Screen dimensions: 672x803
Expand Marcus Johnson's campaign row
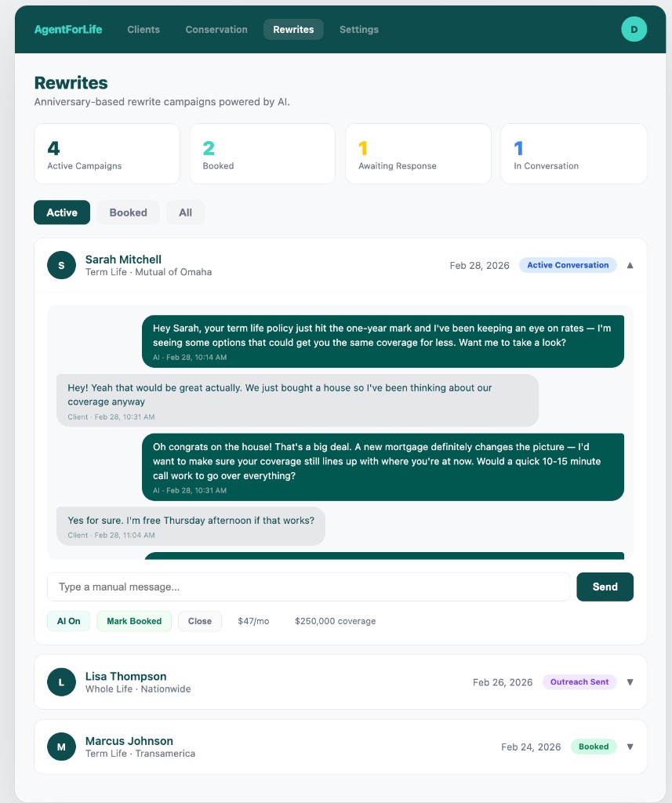pyautogui.click(x=630, y=747)
